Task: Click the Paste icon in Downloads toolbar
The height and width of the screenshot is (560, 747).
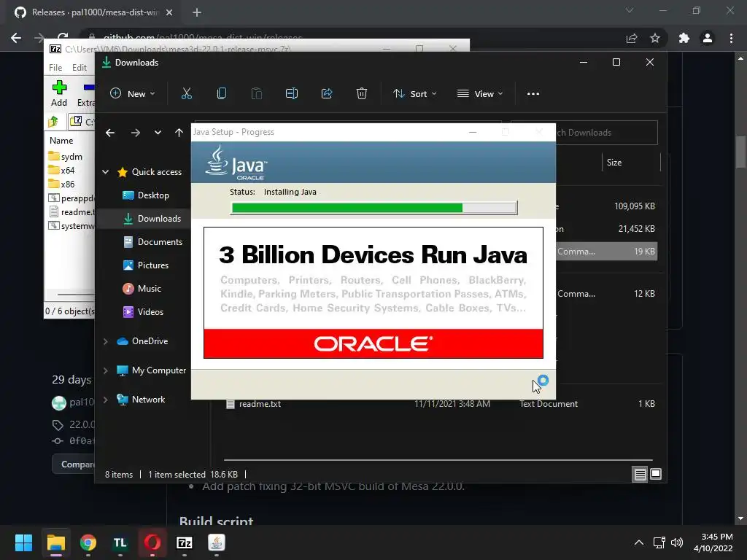Action: pos(256,94)
